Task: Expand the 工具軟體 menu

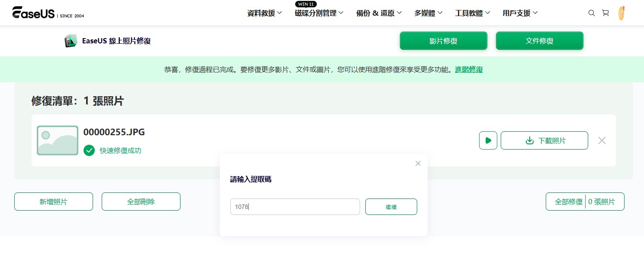Action: [x=473, y=13]
